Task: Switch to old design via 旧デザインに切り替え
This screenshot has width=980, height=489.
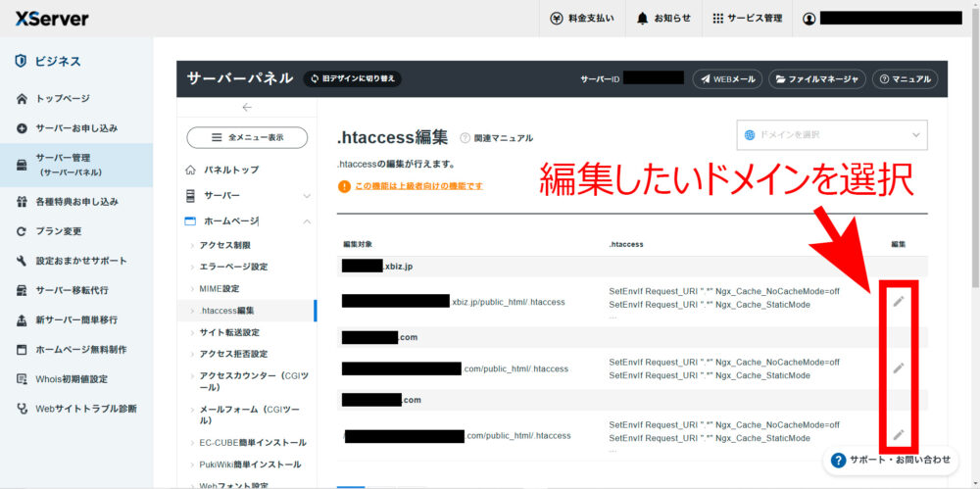Action: (353, 78)
